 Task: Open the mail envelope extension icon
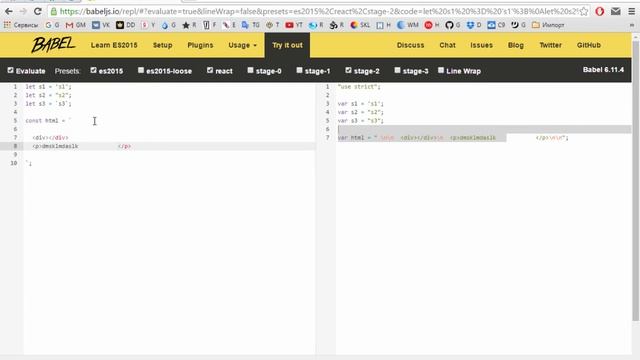(x=616, y=11)
